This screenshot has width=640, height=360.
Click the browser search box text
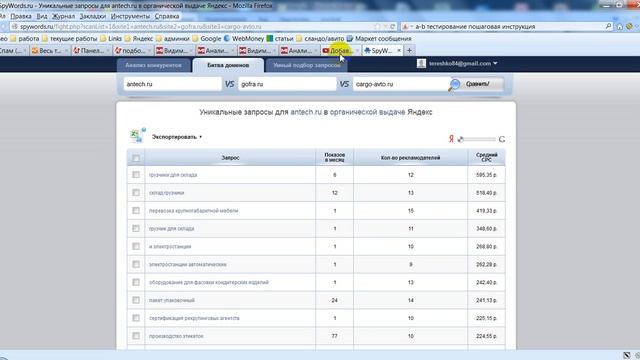click(x=476, y=27)
